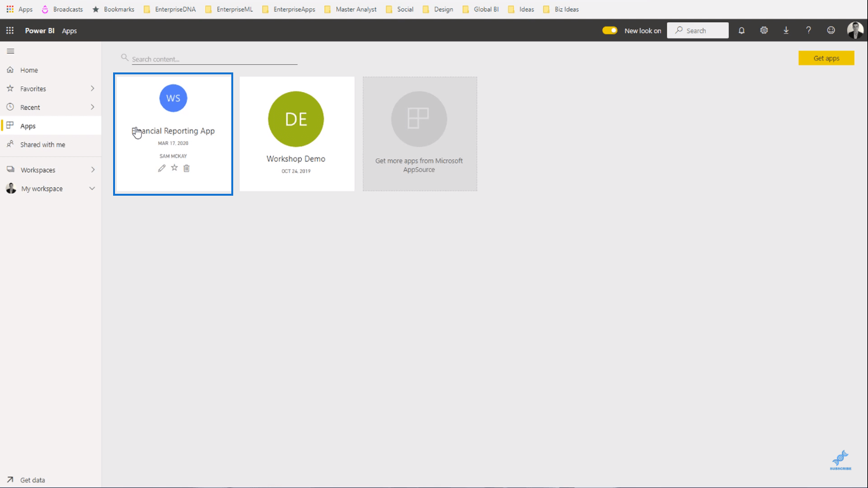Open the Biz Ideas bookmark folder

click(560, 10)
